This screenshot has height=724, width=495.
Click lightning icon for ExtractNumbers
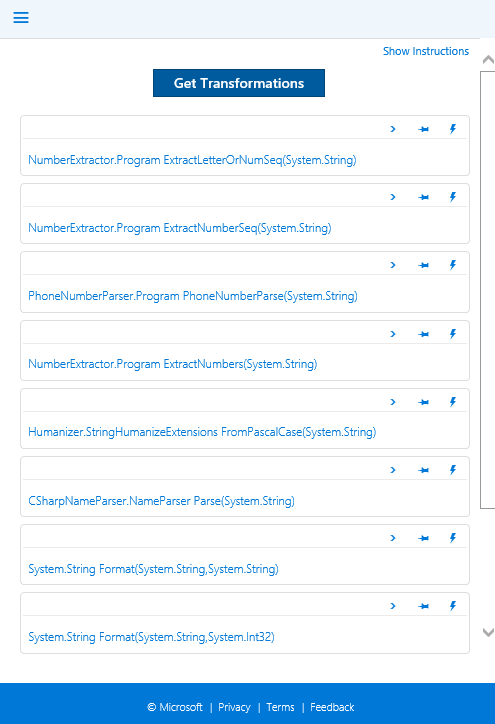[x=453, y=334]
